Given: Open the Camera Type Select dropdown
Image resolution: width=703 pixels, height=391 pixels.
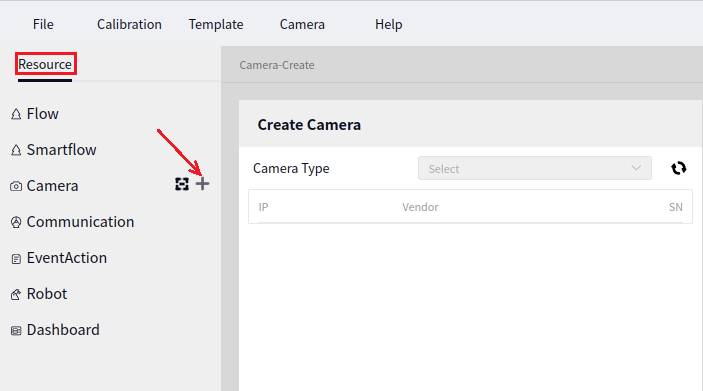Looking at the screenshot, I should tap(534, 168).
